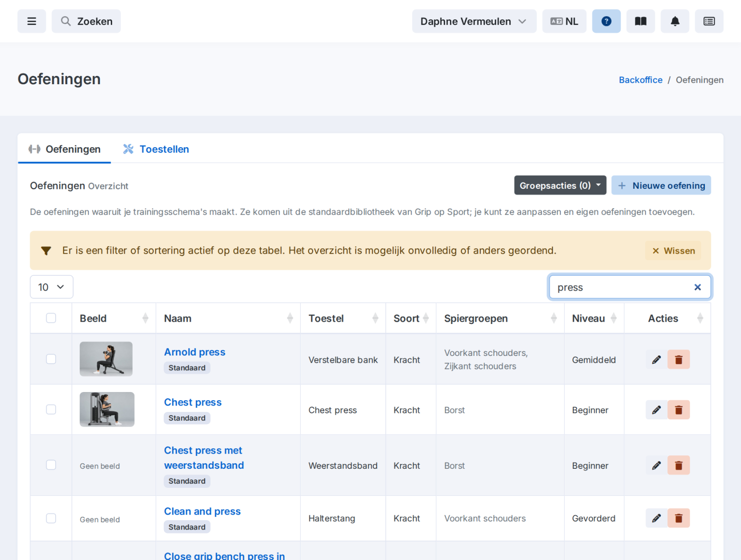Open the hamburger navigation menu
The image size is (741, 560).
(x=31, y=21)
